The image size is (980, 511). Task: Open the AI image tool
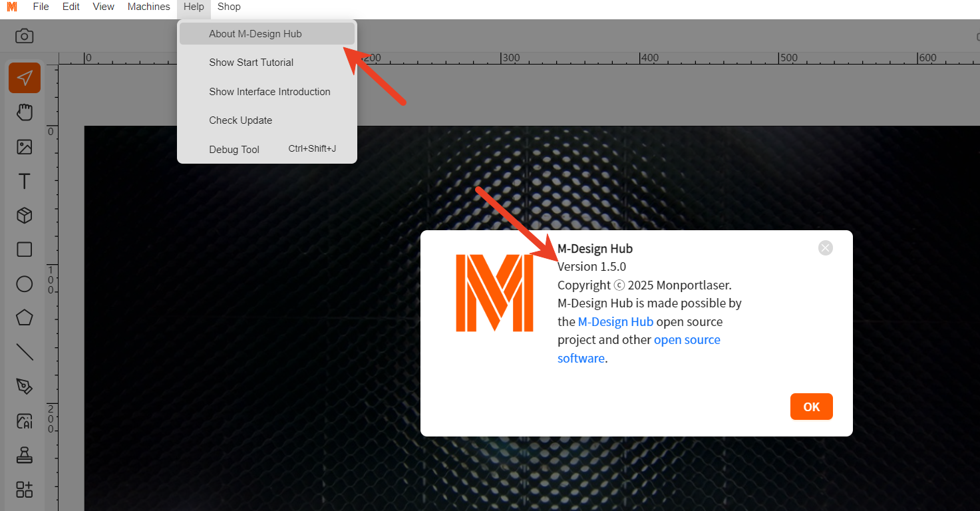(25, 421)
